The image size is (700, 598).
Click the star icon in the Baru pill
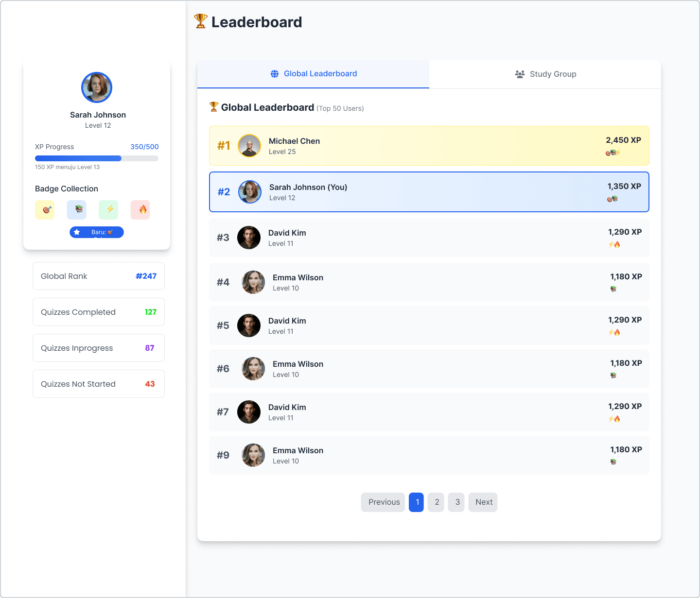[x=77, y=232]
